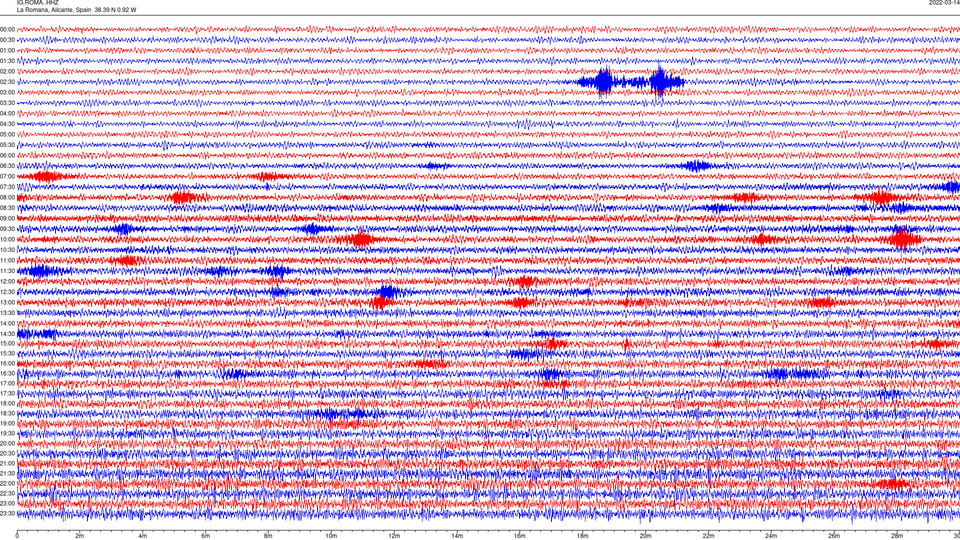Select the 22:00 trace time label
Screen dimensions: 960x540
[x=7, y=484]
